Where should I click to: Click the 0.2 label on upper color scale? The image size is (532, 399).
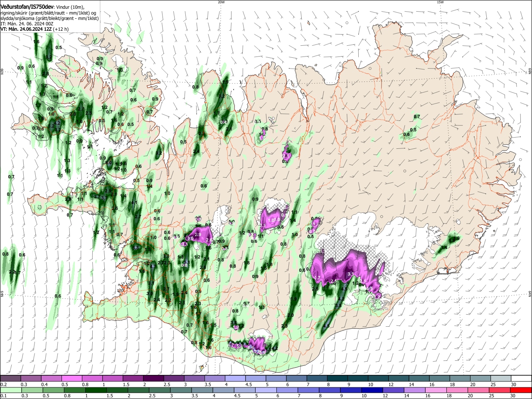tap(3, 384)
